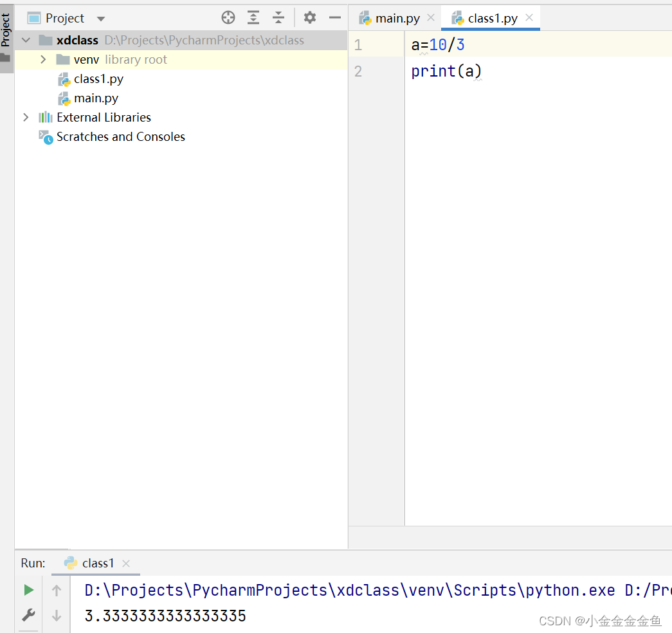The width and height of the screenshot is (672, 633).
Task: Open the Project view dropdown arrow
Action: point(101,19)
